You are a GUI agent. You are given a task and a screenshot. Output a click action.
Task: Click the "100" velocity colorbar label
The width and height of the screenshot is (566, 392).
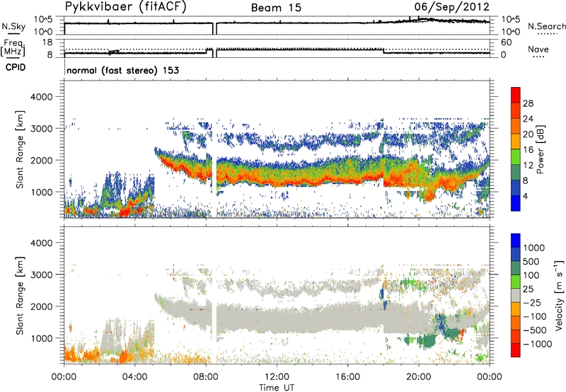click(531, 275)
